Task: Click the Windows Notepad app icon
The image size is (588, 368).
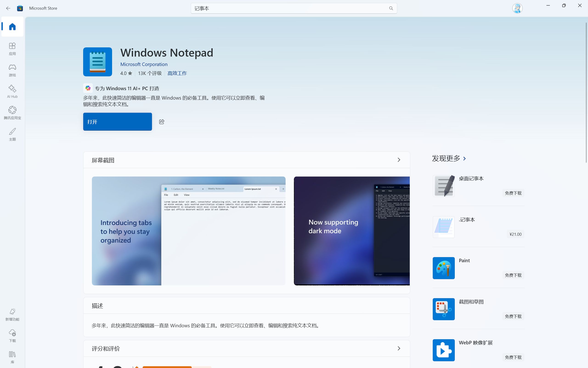Action: pos(97,62)
